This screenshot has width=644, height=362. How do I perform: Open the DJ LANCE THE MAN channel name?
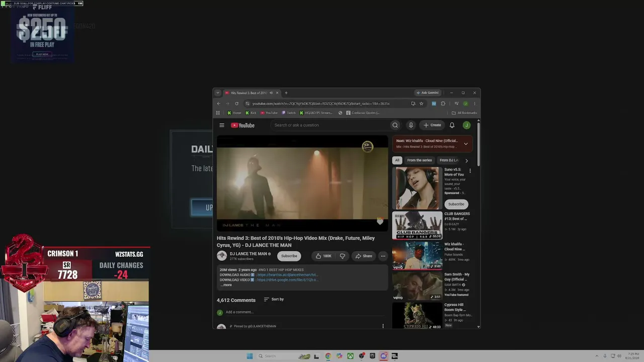point(249,254)
